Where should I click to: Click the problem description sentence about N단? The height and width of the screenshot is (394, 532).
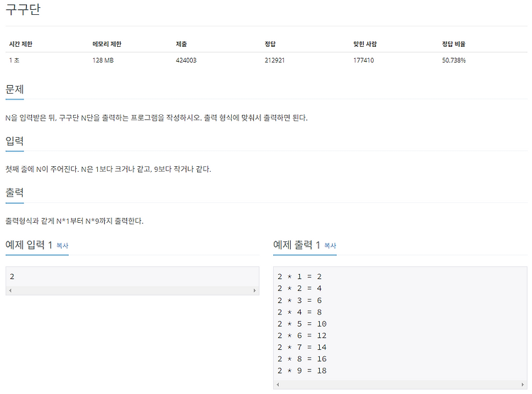[157, 118]
